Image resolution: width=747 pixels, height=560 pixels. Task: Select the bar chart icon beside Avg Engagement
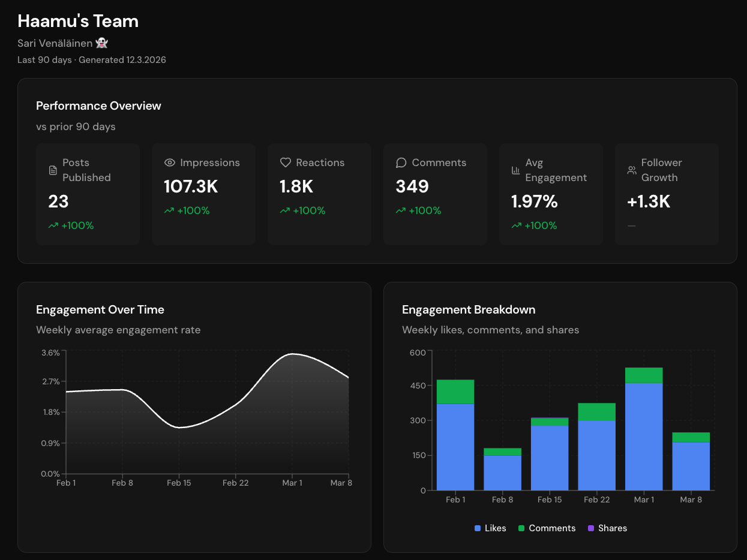click(516, 170)
